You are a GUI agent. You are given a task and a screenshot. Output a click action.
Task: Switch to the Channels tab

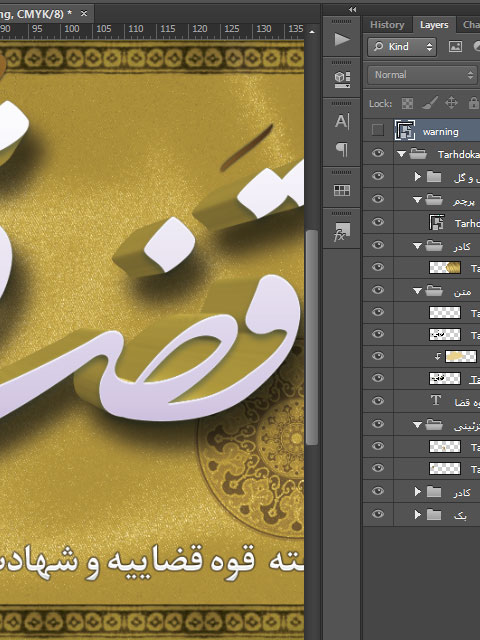coord(471,25)
